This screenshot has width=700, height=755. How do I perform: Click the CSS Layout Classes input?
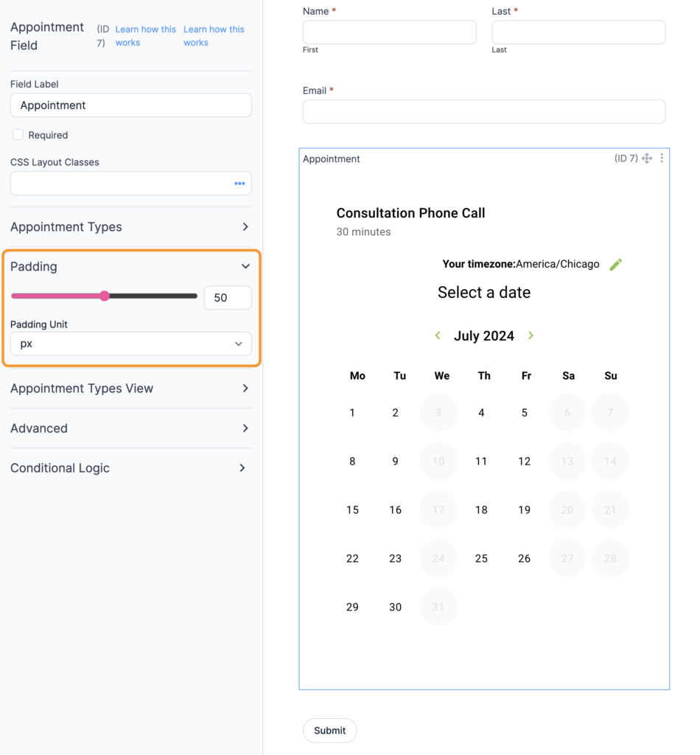(x=131, y=184)
